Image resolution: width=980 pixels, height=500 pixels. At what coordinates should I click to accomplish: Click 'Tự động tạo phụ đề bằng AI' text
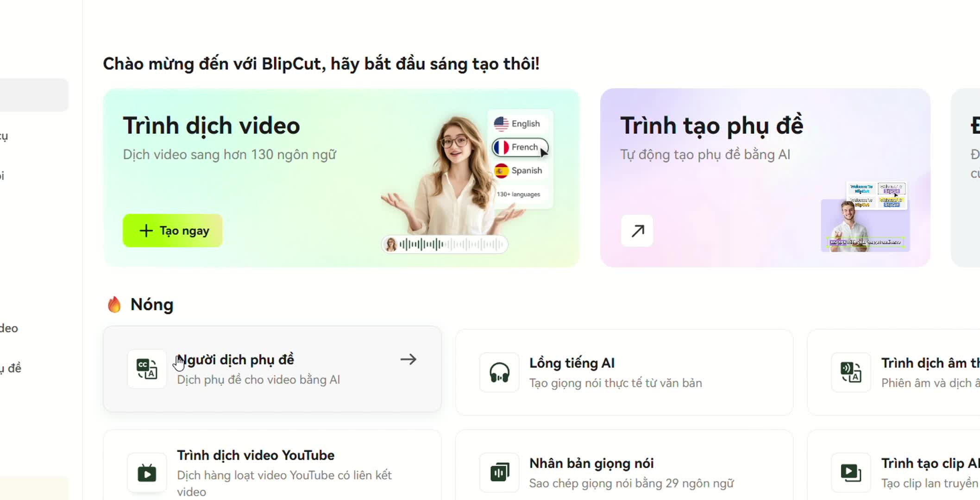coord(705,155)
